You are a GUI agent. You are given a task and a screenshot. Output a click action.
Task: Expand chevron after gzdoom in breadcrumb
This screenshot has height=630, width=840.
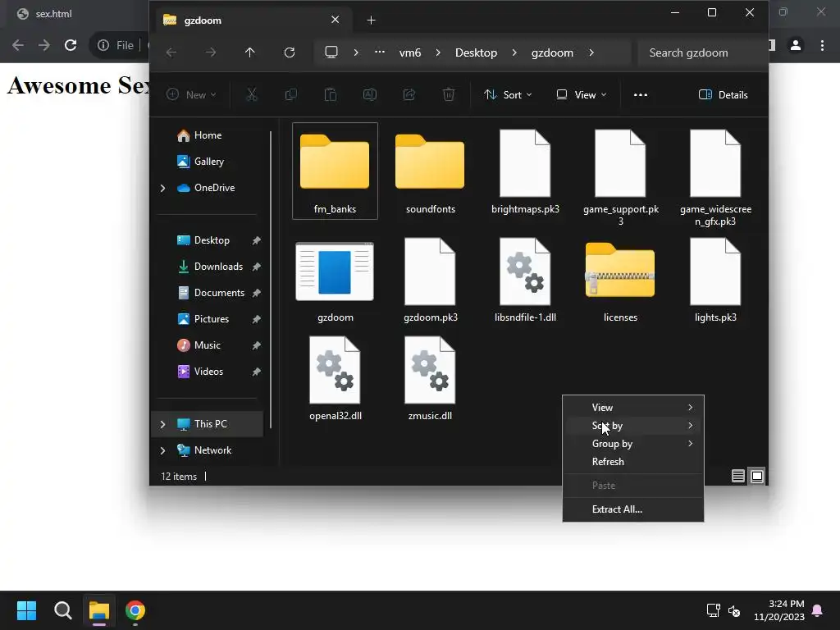pyautogui.click(x=591, y=52)
